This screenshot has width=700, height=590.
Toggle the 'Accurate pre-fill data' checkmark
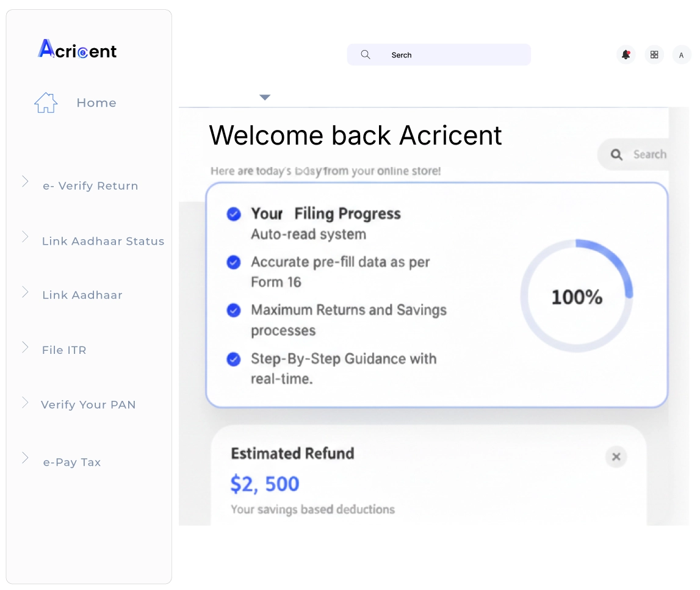coord(233,262)
